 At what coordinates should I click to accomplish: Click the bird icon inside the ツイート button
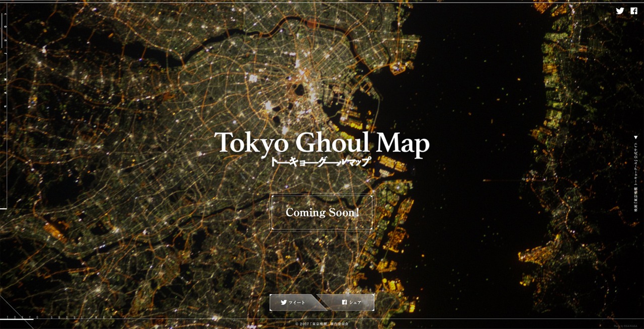tap(284, 302)
